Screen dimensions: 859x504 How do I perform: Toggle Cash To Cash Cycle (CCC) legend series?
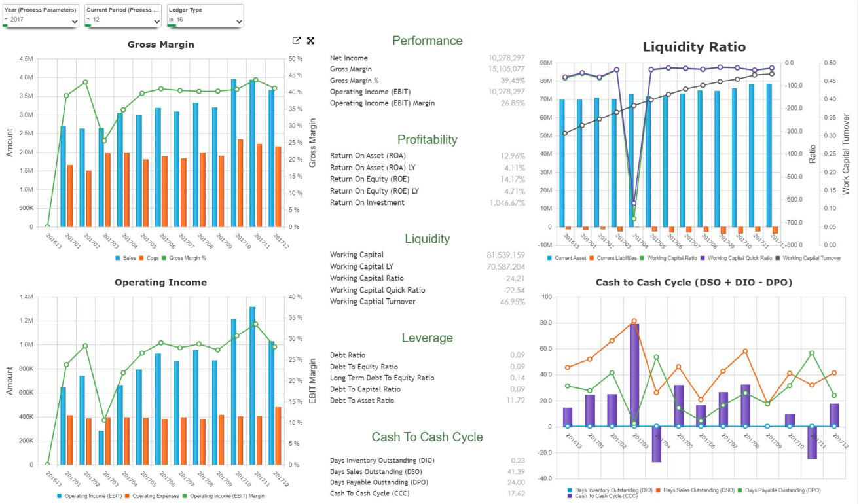point(603,496)
